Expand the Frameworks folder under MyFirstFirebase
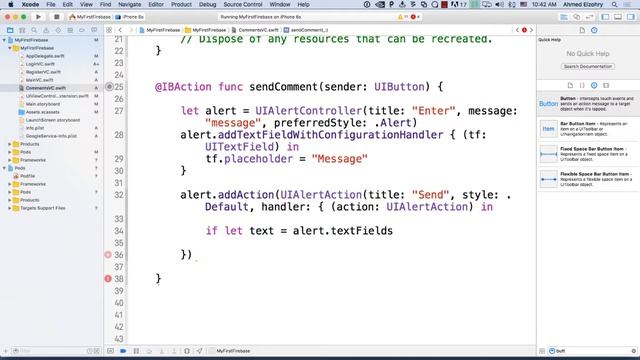This screenshot has height=360, width=640. [x=10, y=160]
